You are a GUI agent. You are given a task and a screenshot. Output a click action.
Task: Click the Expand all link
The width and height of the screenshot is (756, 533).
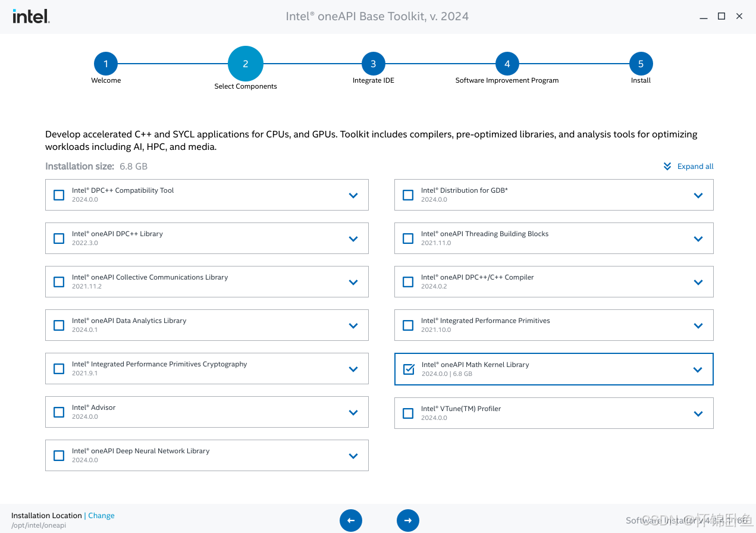pos(695,167)
